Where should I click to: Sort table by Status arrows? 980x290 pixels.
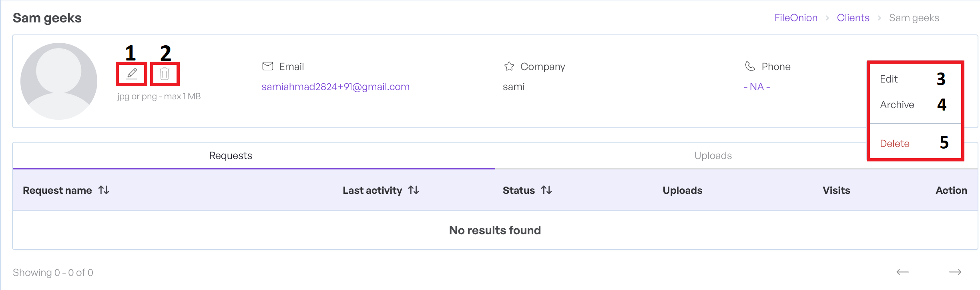pyautogui.click(x=546, y=190)
